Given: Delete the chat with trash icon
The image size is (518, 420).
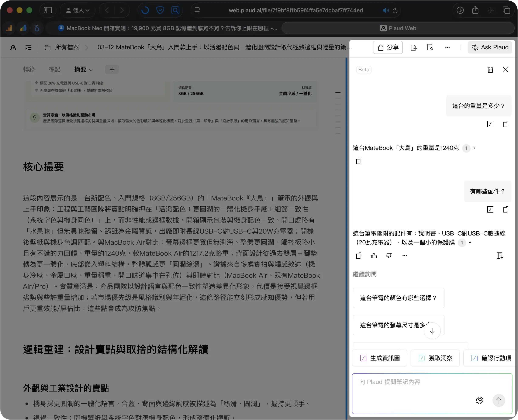Looking at the screenshot, I should coord(490,70).
